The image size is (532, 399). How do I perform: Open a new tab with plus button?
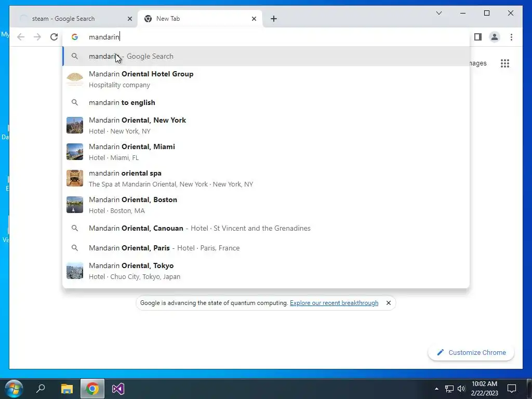point(274,19)
